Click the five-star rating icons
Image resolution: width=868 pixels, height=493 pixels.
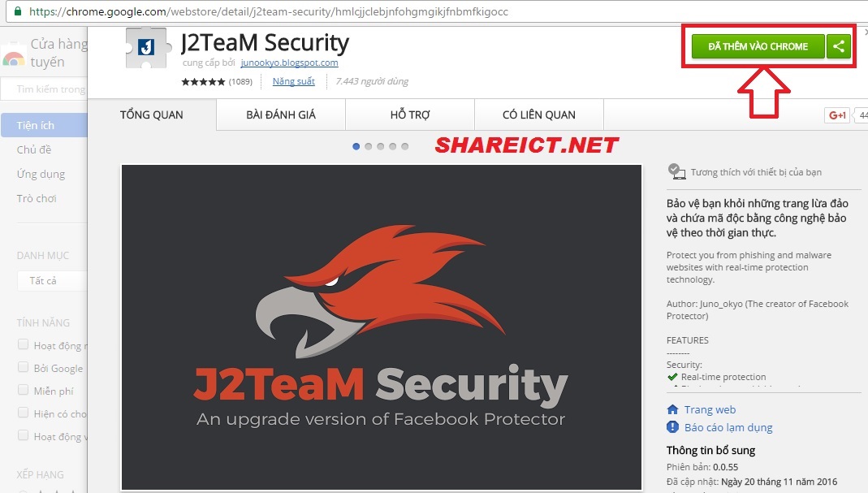click(x=203, y=81)
